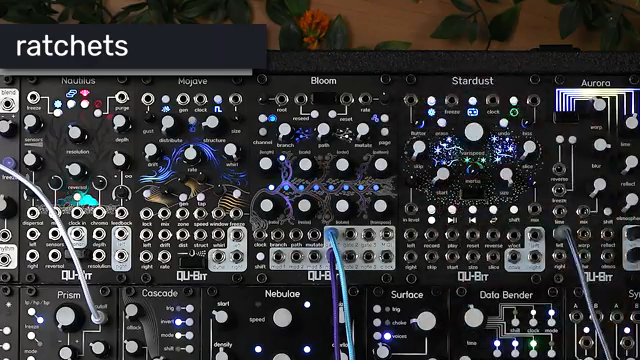
Task: Tap the skip-back icon on Stardust
Action: pos(472,220)
